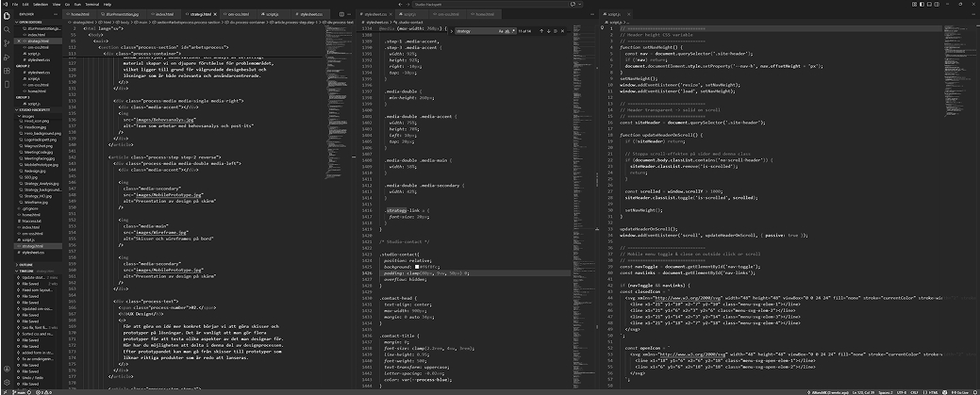Image resolution: width=980 pixels, height=395 pixels.
Task: Open the Run and Debug view
Action: [7, 57]
